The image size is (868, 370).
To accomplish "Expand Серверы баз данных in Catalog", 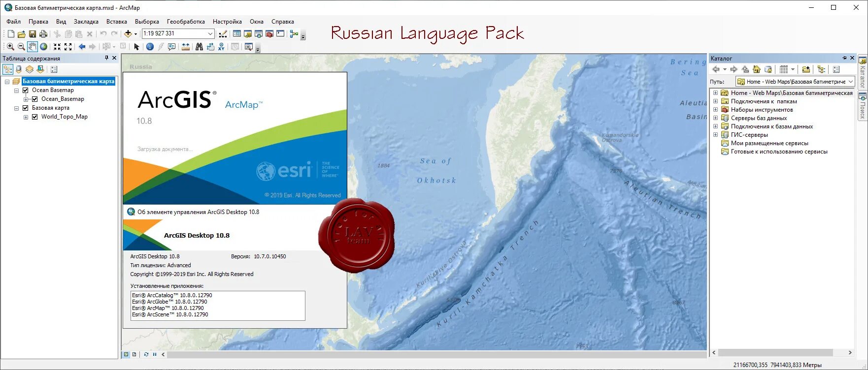I will [x=715, y=118].
